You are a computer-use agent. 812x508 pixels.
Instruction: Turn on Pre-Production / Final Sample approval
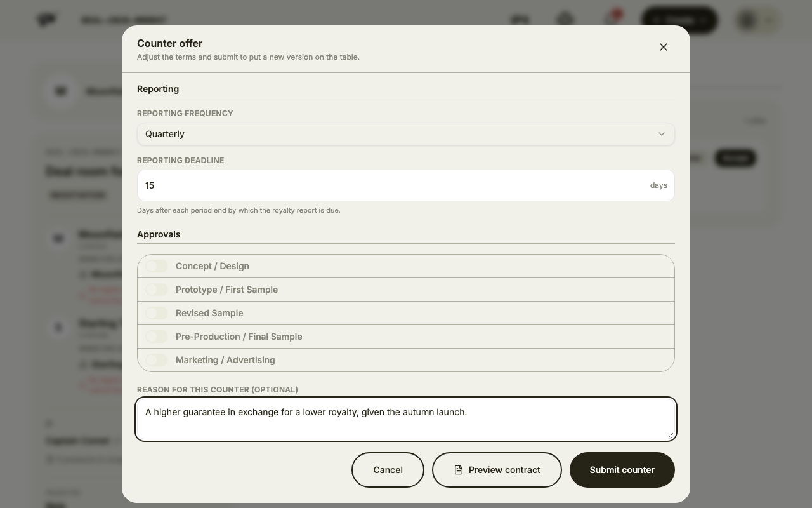157,337
